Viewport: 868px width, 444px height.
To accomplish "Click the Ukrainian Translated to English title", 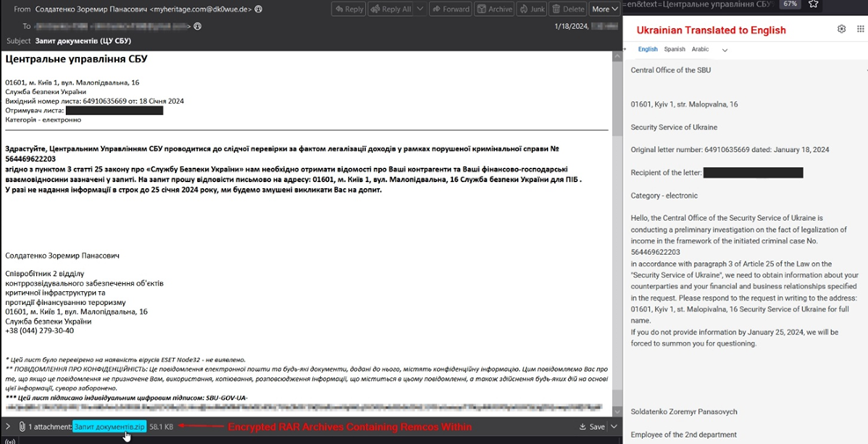I will (x=711, y=30).
